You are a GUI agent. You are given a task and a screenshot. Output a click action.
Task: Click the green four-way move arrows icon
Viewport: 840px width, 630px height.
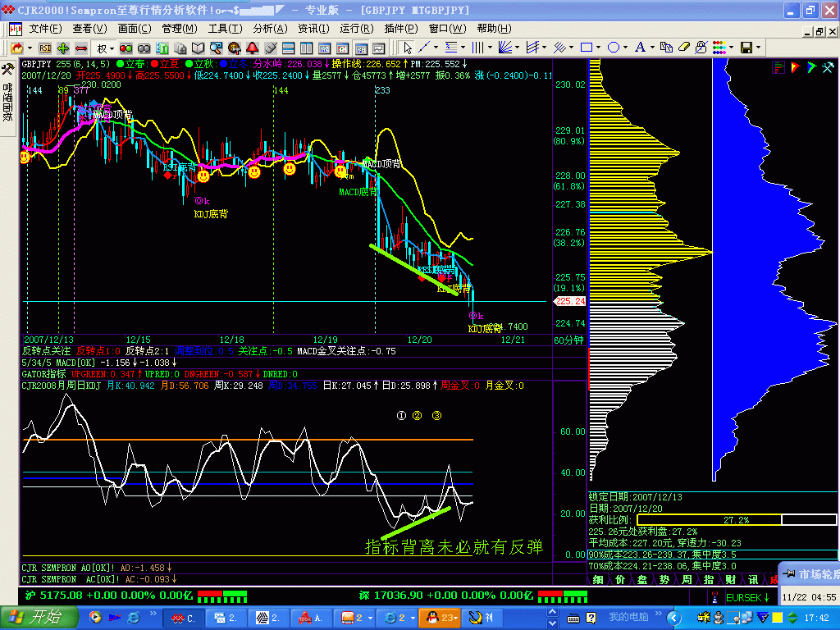point(62,48)
